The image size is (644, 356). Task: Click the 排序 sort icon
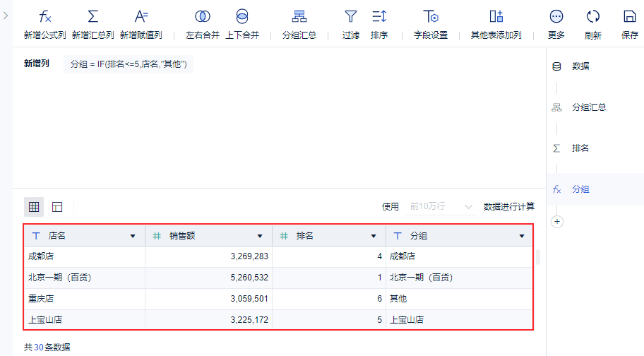pyautogui.click(x=379, y=18)
